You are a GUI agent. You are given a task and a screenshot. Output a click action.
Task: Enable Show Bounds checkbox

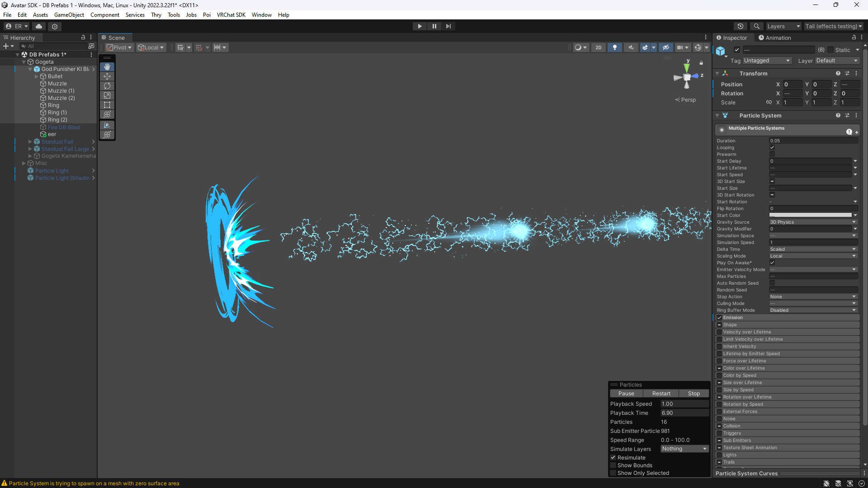pos(613,465)
